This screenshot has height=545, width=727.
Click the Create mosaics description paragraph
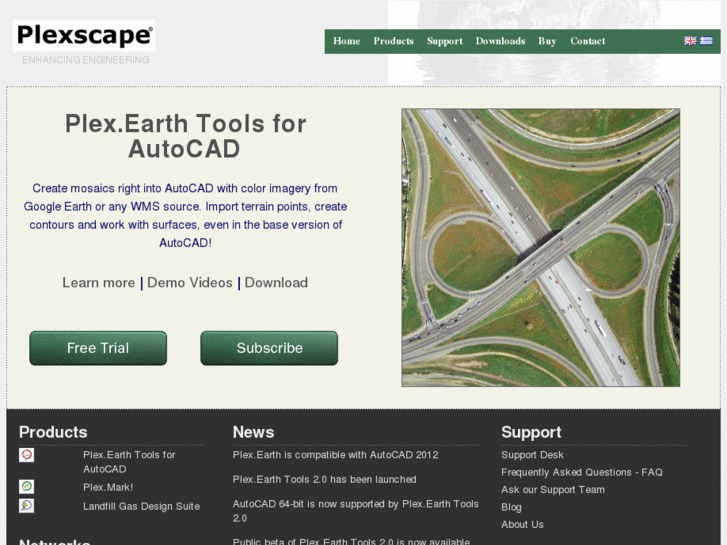coord(185,216)
